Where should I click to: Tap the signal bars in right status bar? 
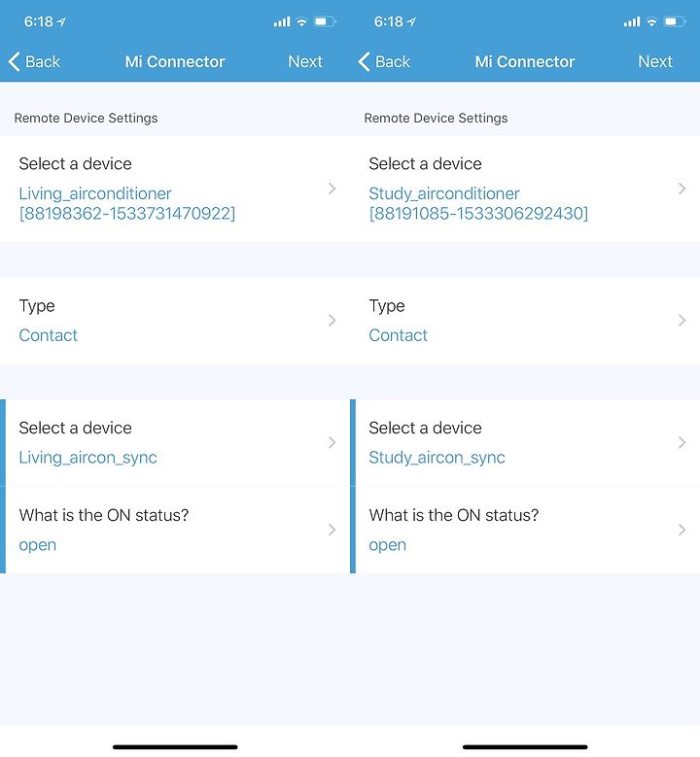tap(632, 21)
